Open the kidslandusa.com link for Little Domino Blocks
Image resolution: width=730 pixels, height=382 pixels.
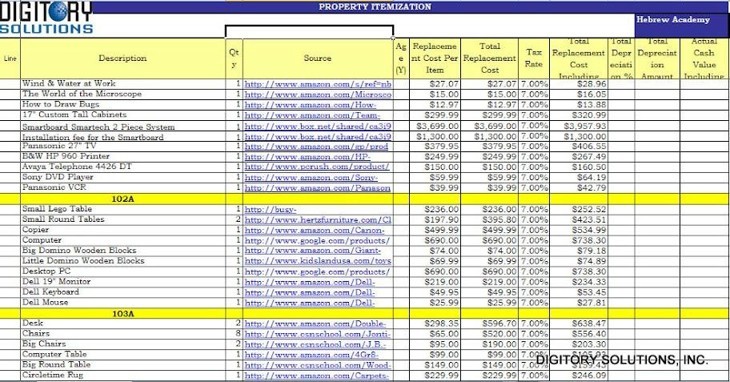click(x=318, y=261)
